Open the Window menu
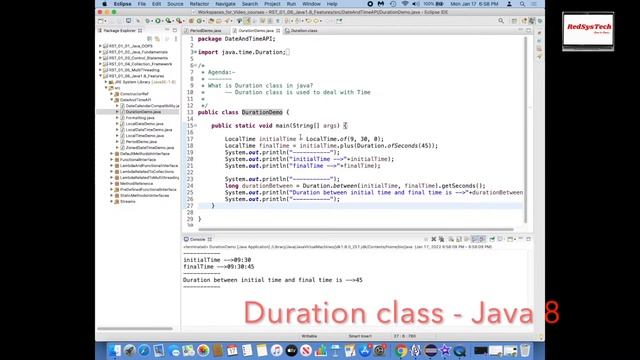 point(311,4)
